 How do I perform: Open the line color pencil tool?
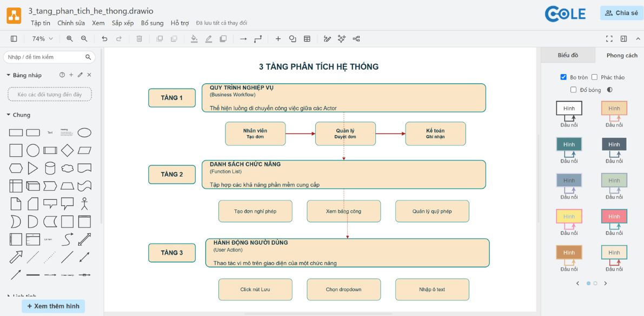[x=209, y=38]
